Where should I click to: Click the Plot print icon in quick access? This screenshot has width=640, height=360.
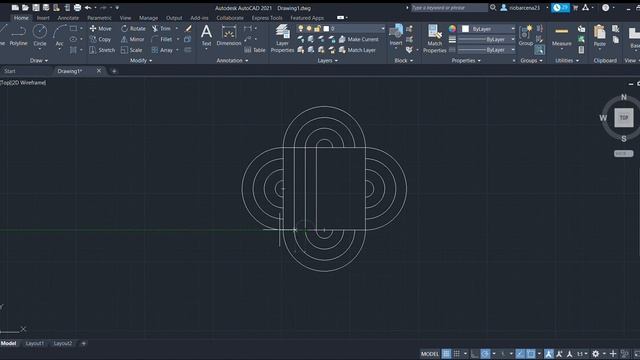78,7
